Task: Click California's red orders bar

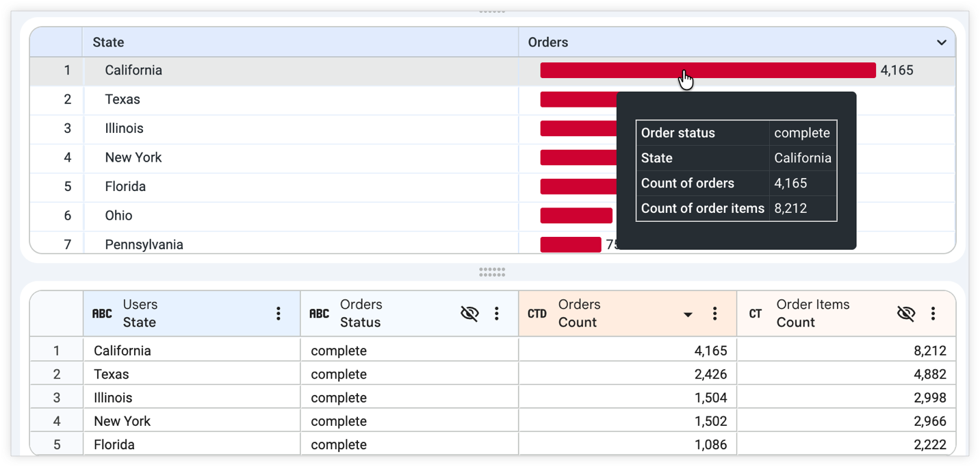Action: coord(708,71)
